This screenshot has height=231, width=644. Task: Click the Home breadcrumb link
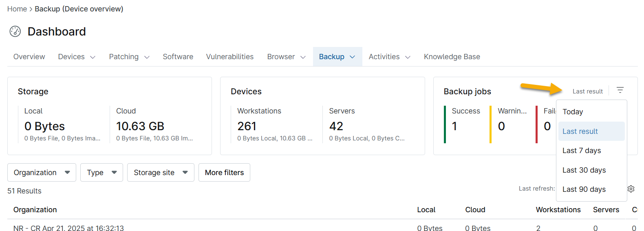17,9
